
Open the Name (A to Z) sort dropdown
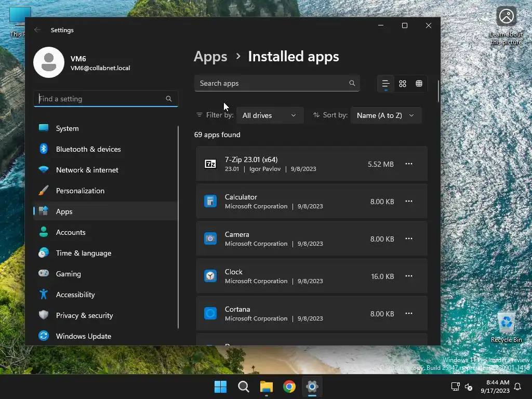click(x=386, y=115)
